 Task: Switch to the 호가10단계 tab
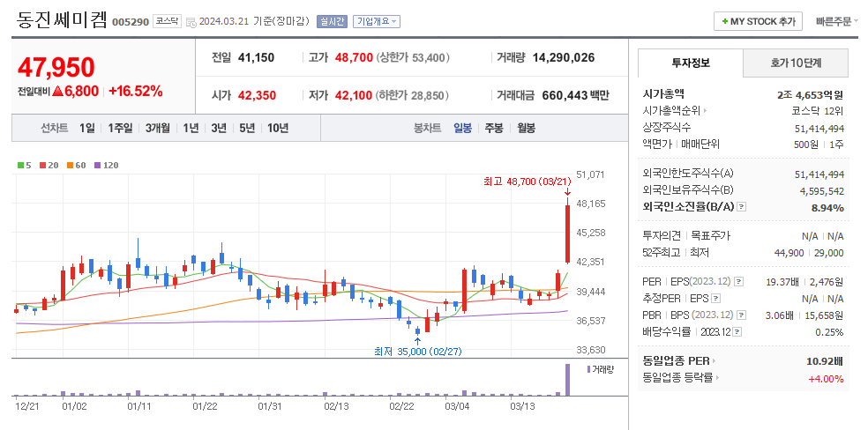click(796, 63)
